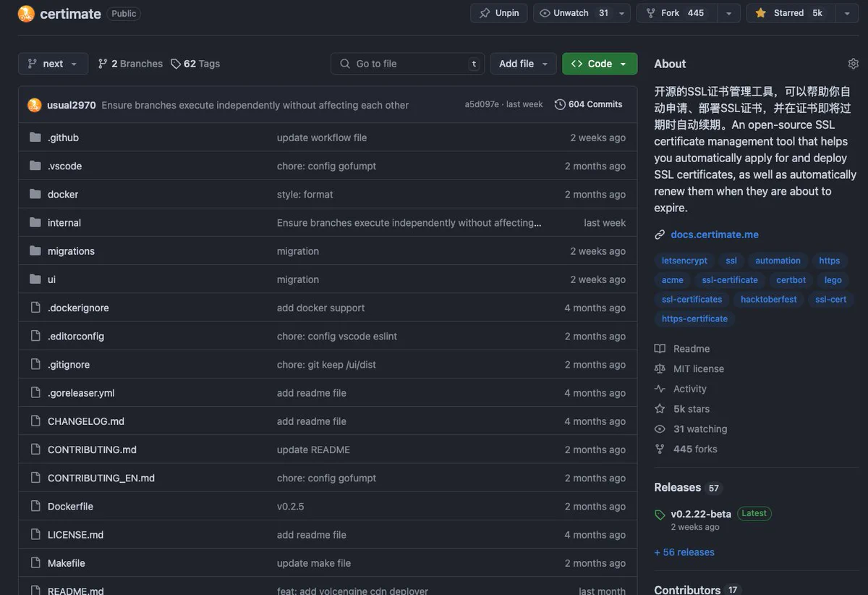View 62 Tags

tap(195, 64)
